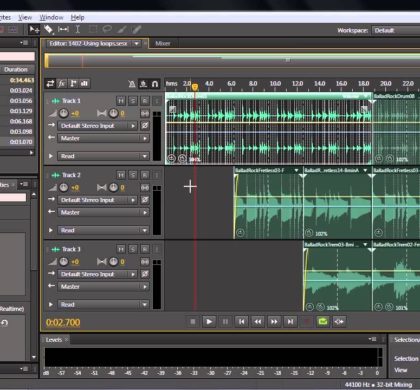The width and height of the screenshot is (420, 390).
Task: Open BalladRockFretless03-F clip dropdown arrow
Action: [296, 170]
